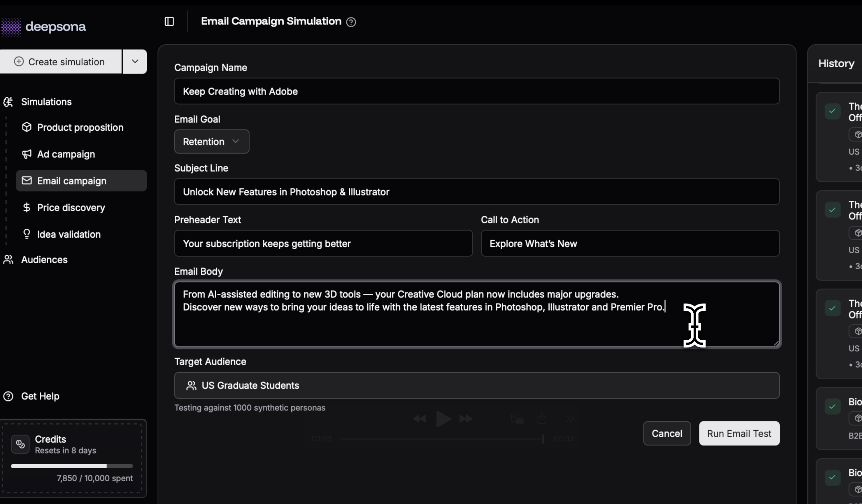The width and height of the screenshot is (862, 504).
Task: Click the Cancel button
Action: pos(667,434)
